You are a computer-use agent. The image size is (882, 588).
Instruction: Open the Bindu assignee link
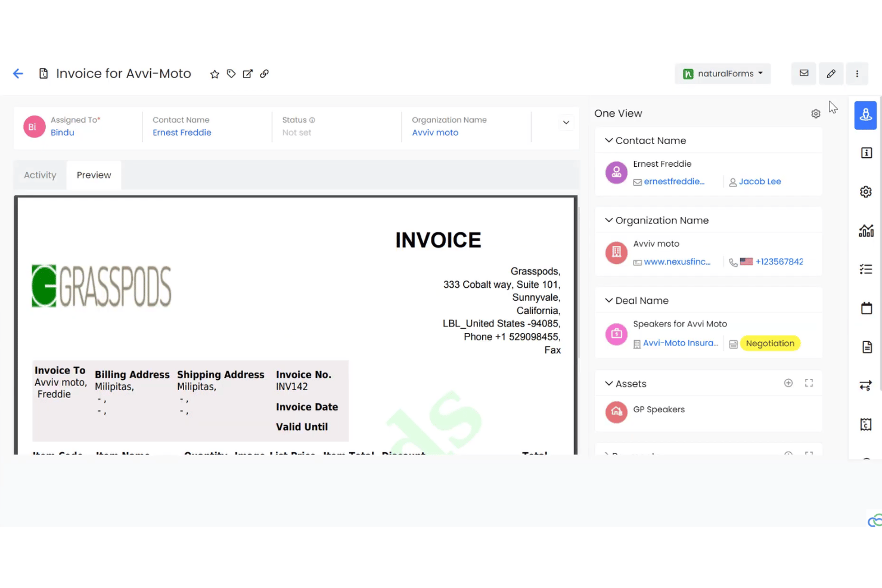pyautogui.click(x=63, y=132)
